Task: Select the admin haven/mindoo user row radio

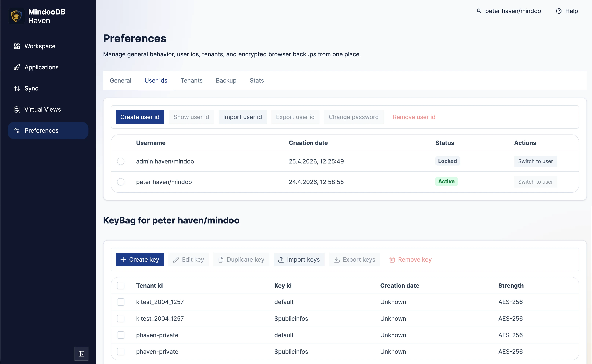Action: (x=121, y=161)
